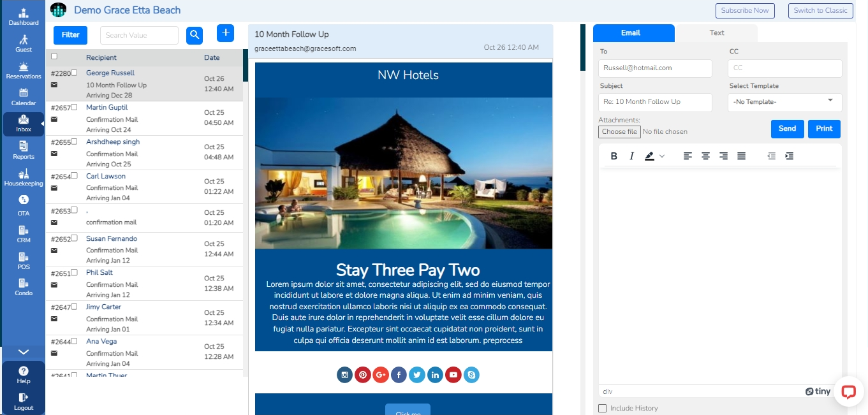Open the Guest section in sidebar
868x415 pixels.
click(24, 43)
